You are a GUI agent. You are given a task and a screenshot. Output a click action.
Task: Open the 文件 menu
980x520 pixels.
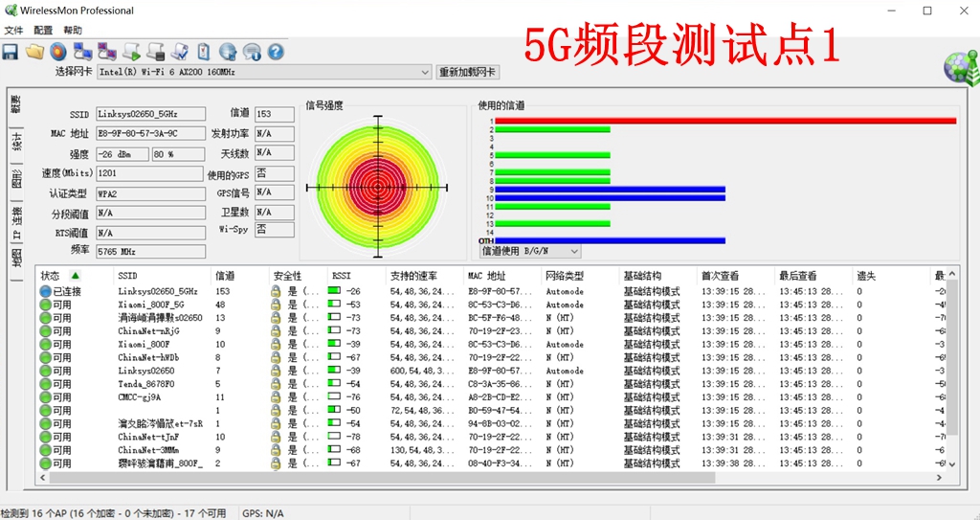[x=13, y=31]
